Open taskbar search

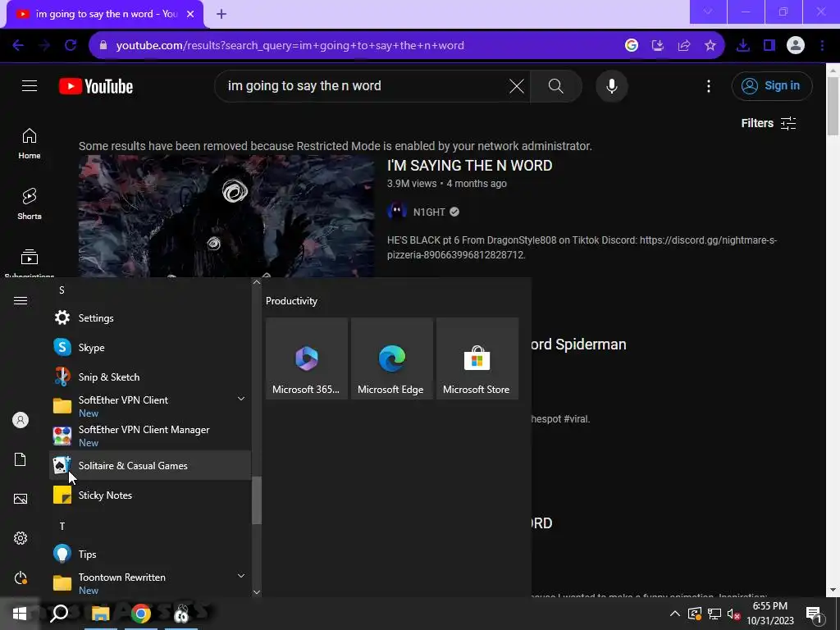59,614
